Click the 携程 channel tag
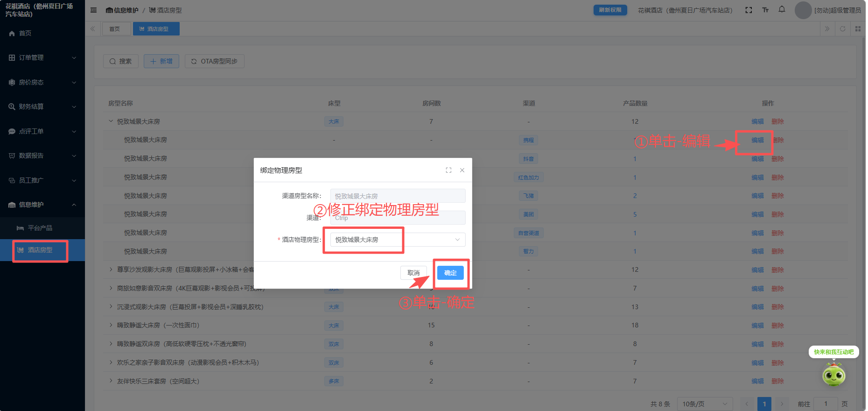This screenshot has height=411, width=868. [x=528, y=140]
